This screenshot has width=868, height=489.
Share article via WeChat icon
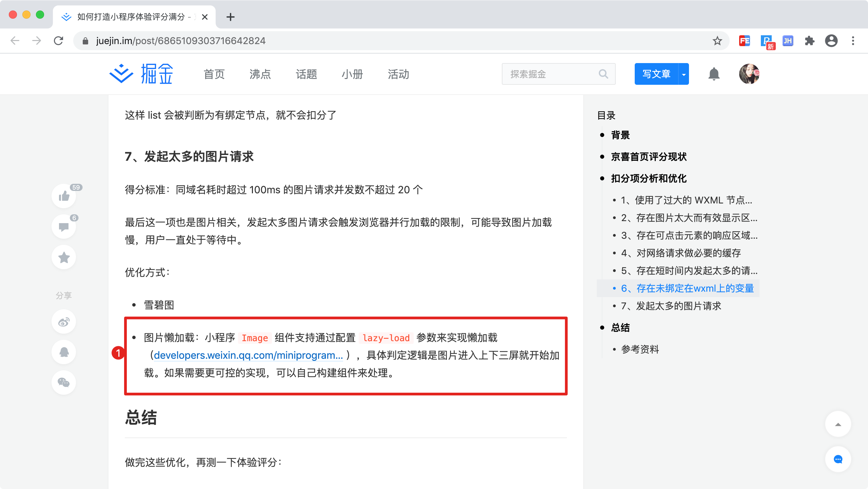point(64,383)
